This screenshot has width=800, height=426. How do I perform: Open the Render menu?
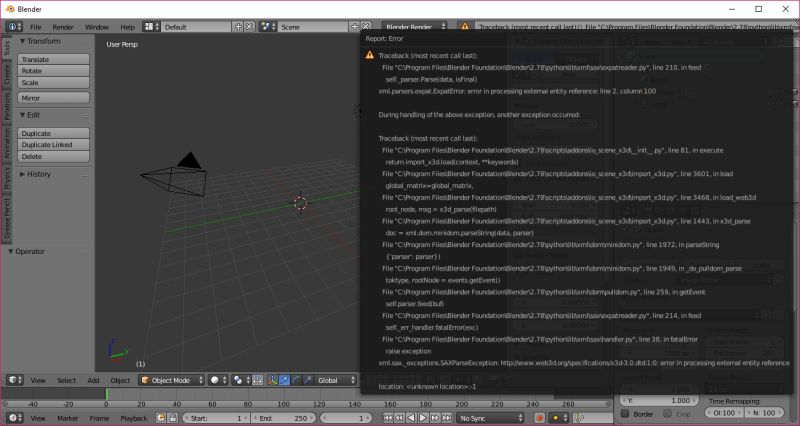[x=63, y=27]
